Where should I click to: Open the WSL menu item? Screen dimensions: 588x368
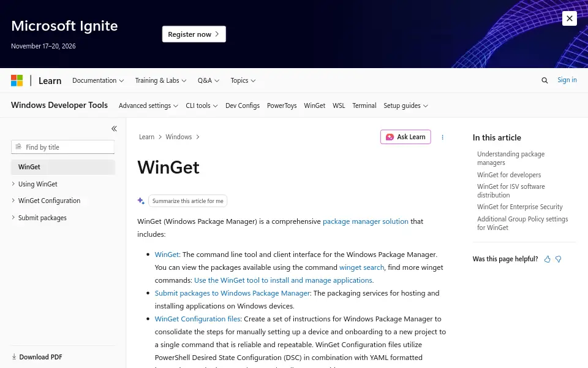[x=339, y=105]
